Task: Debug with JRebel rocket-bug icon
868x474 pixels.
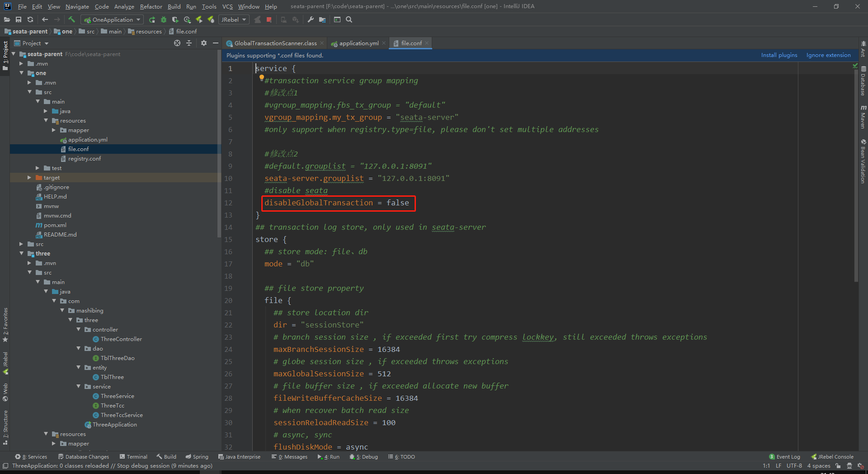Action: (211, 19)
